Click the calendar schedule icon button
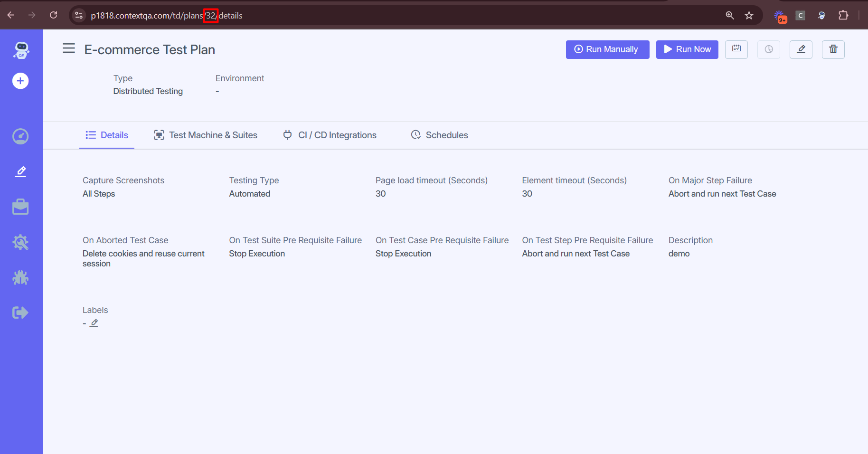Image resolution: width=868 pixels, height=454 pixels. pyautogui.click(x=736, y=49)
